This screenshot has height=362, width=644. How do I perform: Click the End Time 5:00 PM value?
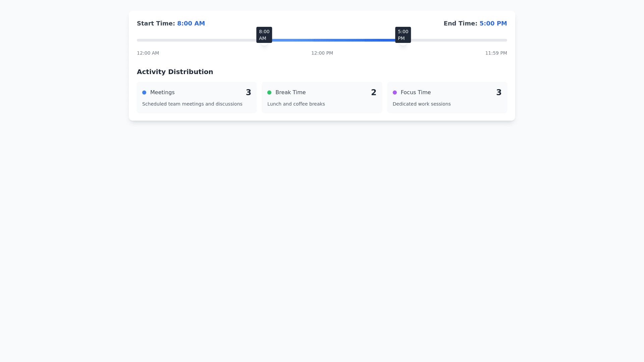[x=493, y=23]
